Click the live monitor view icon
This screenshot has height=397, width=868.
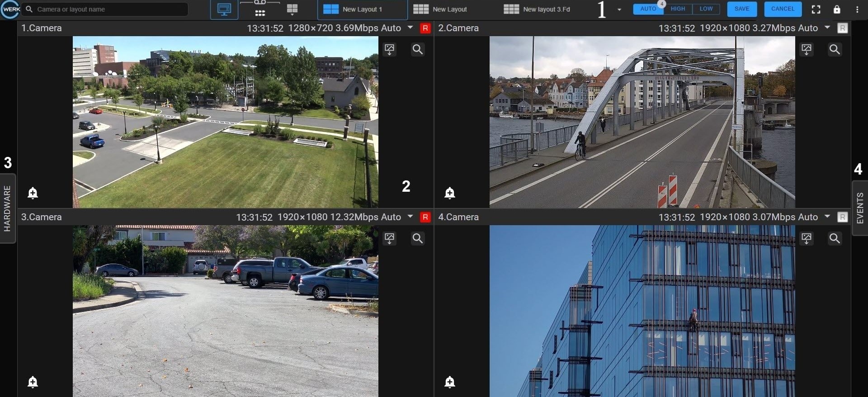(224, 9)
